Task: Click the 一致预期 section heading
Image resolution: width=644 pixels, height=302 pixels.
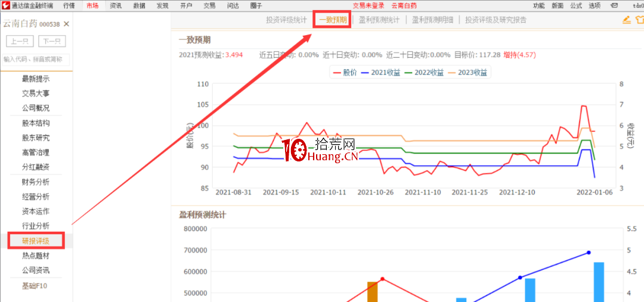Action: [x=195, y=41]
